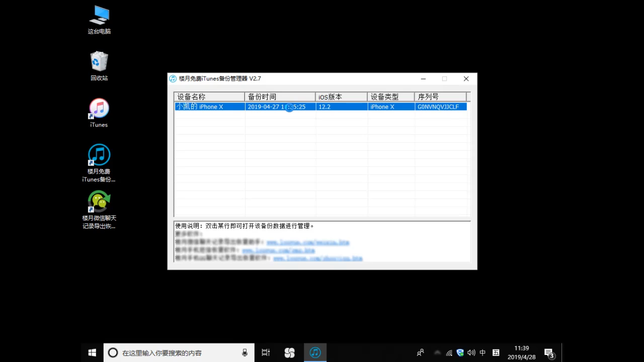Screen dimensions: 644x362
Task: Open Task View on the taskbar
Action: 266,352
